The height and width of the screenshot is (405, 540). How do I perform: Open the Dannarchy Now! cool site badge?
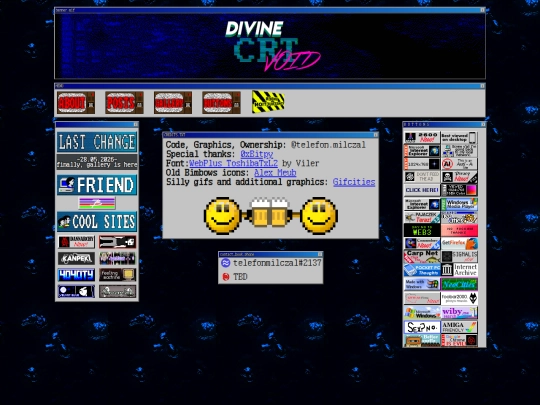pyautogui.click(x=76, y=242)
